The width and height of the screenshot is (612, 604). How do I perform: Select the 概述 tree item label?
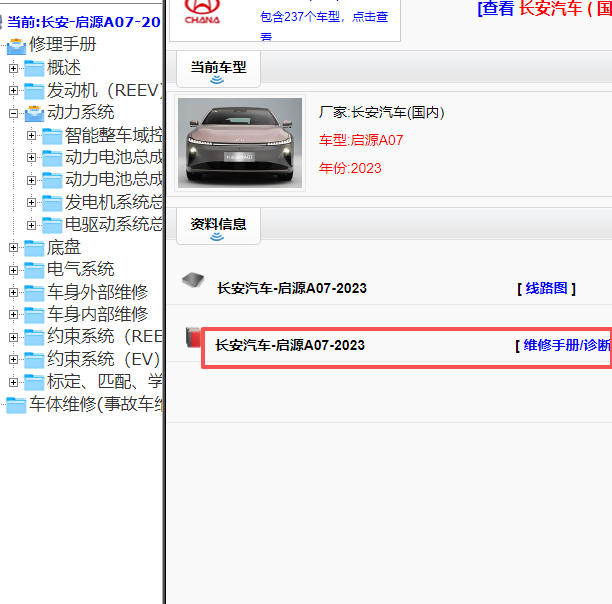tap(64, 68)
